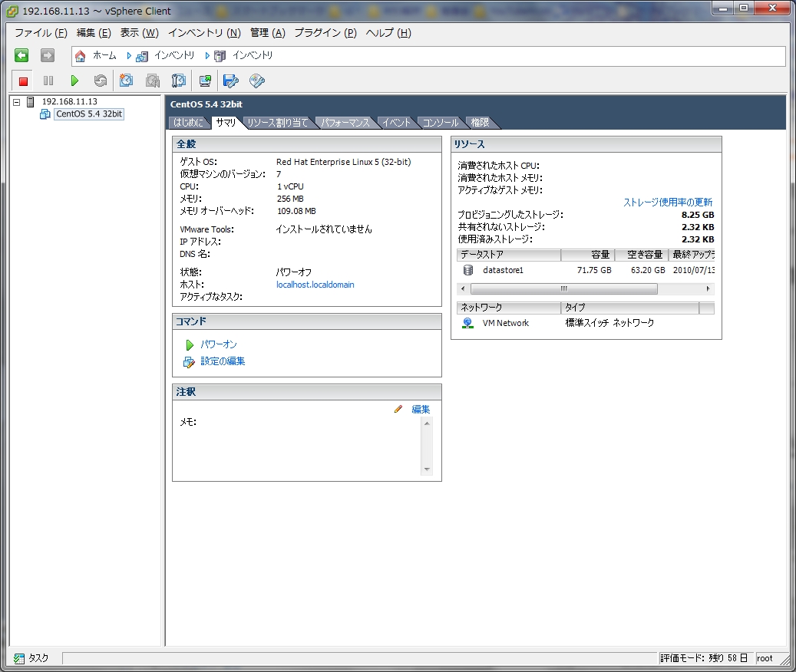Viewport: 796px width, 672px height.
Task: Click the green back navigation arrow
Action: [21, 55]
